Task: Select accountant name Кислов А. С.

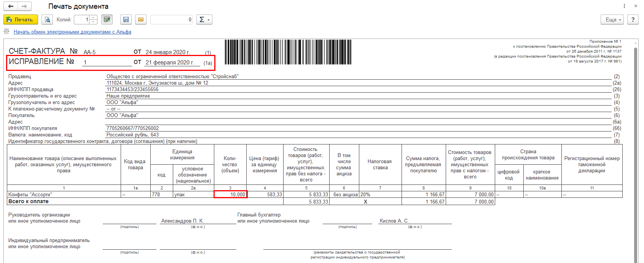Action: (x=394, y=221)
